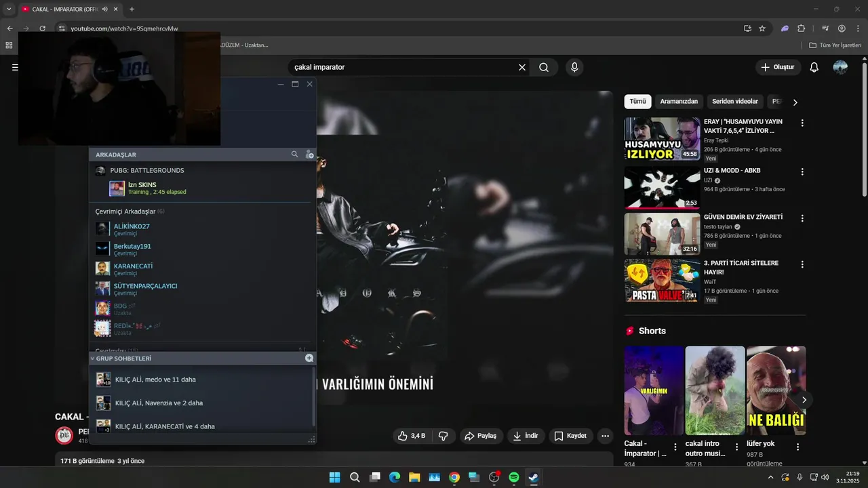
Task: Open GÜVEN DEMİR EV ZİYARETİ video thumbnail
Action: 663,234
